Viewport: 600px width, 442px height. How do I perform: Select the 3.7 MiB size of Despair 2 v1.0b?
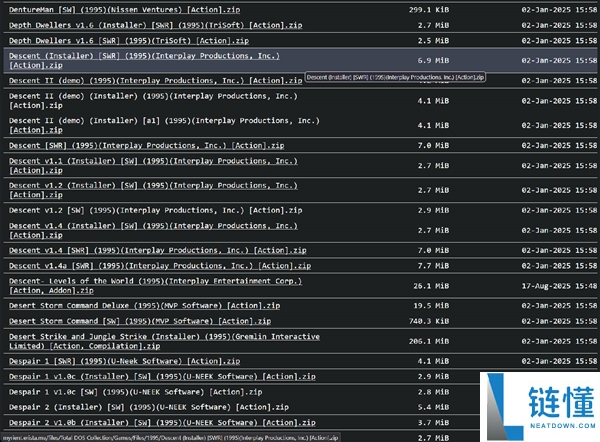click(433, 422)
